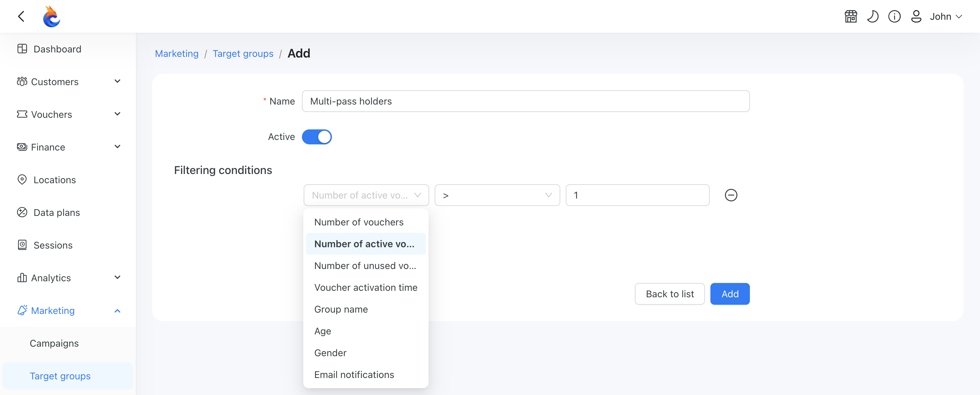Click the Back to list button
Image resolution: width=980 pixels, height=395 pixels.
670,294
